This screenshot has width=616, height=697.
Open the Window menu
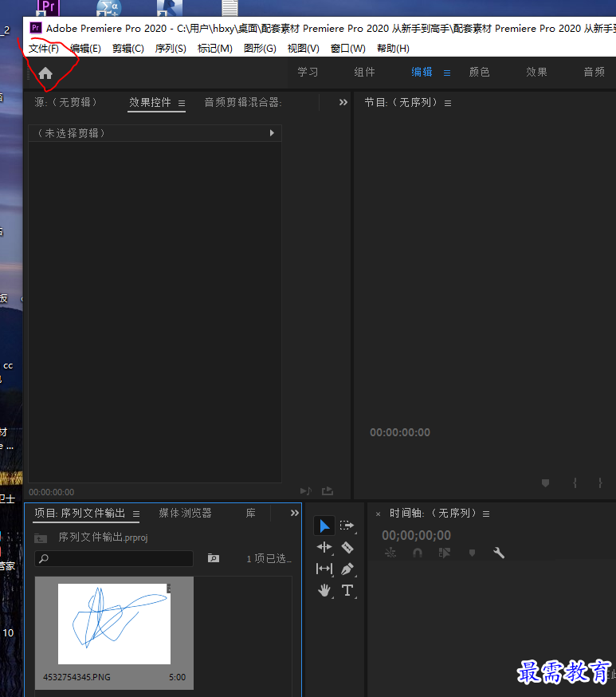[348, 49]
